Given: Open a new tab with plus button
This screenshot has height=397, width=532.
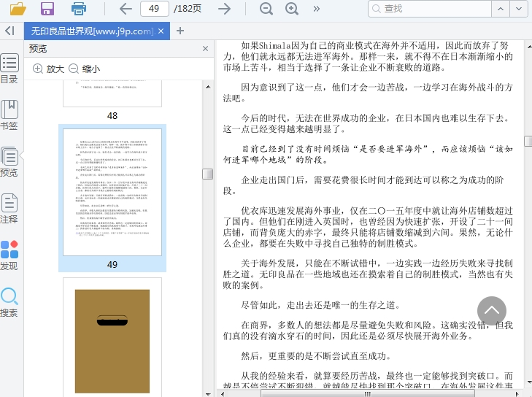Looking at the screenshot, I should point(180,31).
